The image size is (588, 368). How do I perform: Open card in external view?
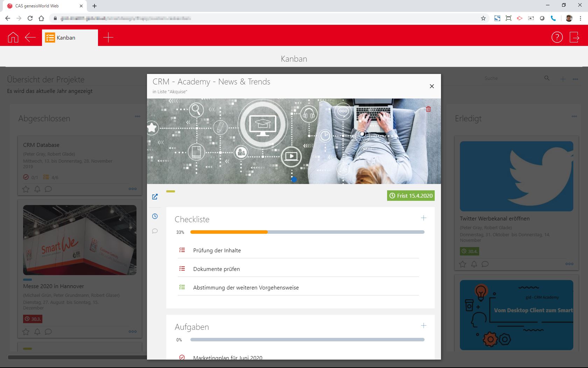[155, 197]
